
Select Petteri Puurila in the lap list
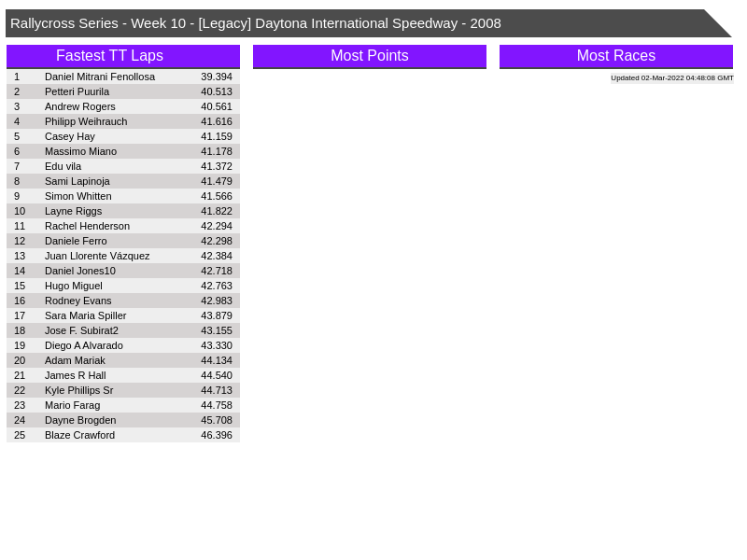(x=77, y=91)
